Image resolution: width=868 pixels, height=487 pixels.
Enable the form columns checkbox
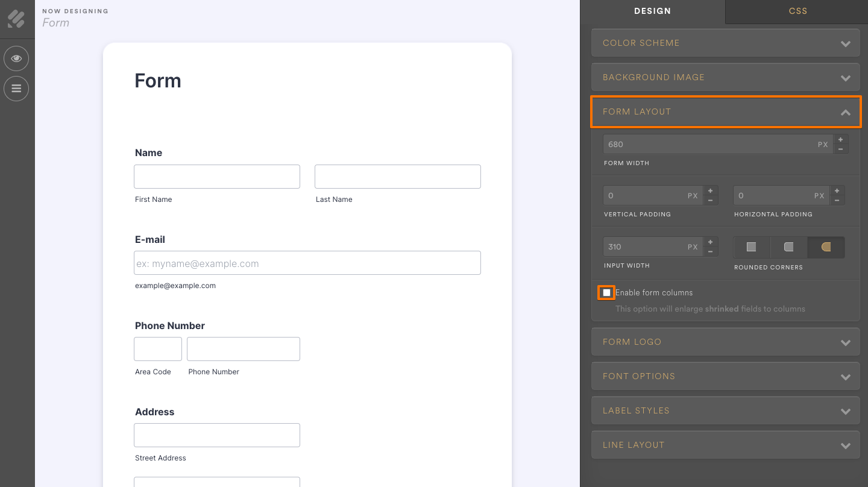[606, 292]
